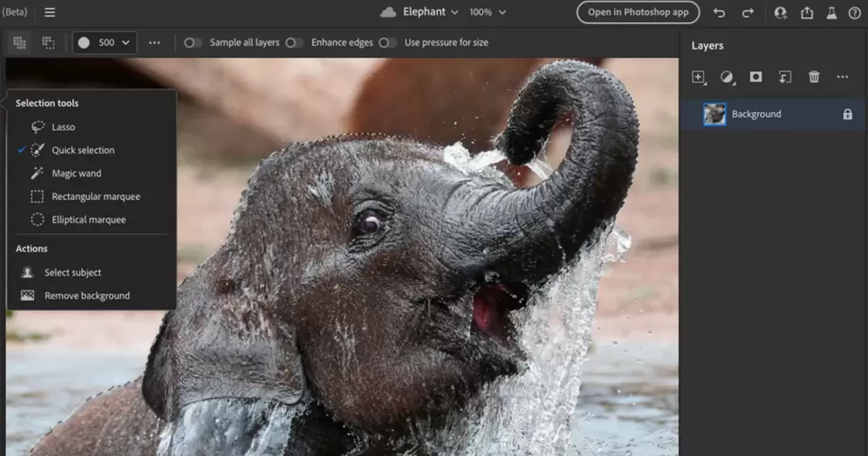Select the Background layer thumbnail
This screenshot has height=456, width=868.
715,114
